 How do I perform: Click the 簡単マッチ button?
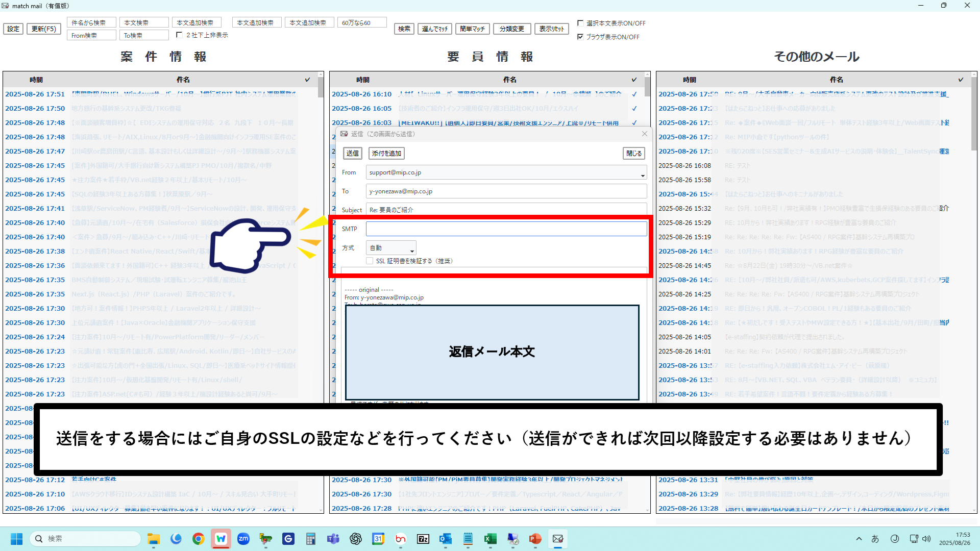point(473,29)
